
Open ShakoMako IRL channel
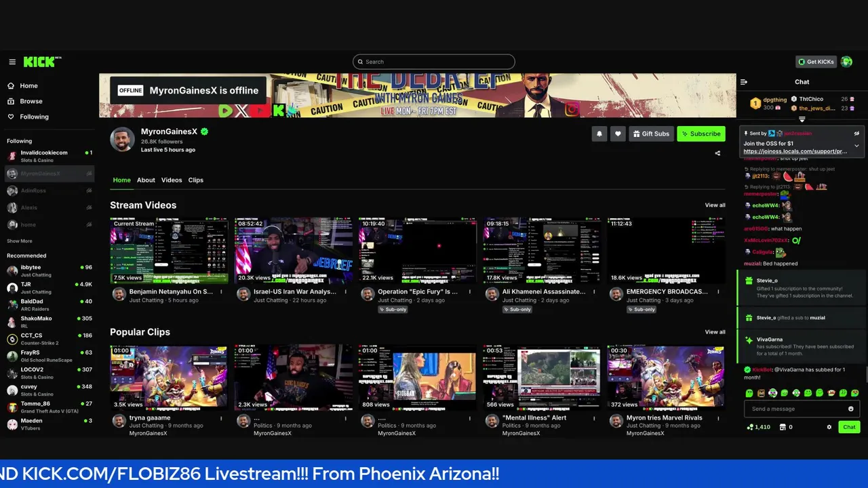tap(50, 321)
